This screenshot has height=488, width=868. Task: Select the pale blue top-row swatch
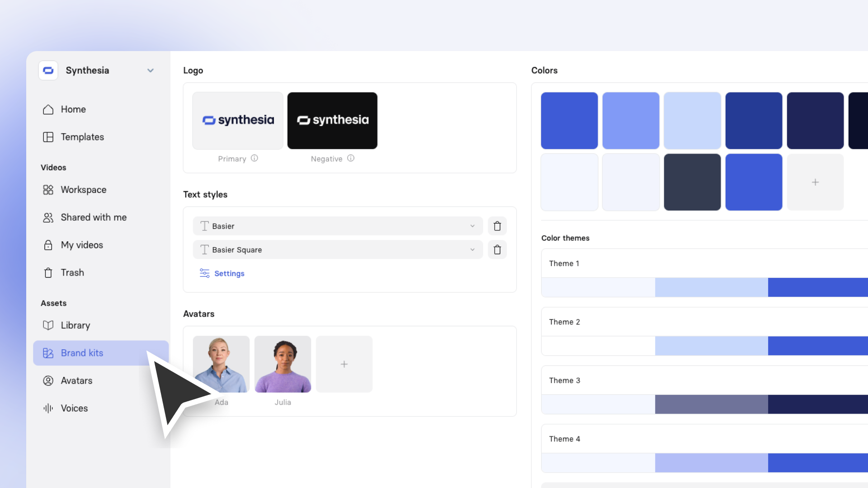(x=692, y=121)
